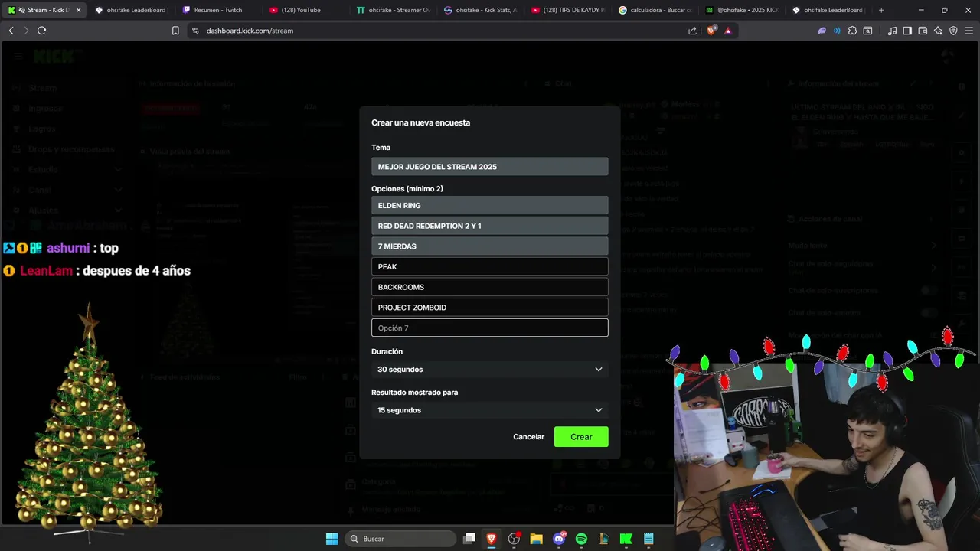Screen dimensions: 980x551
Task: Open File Explorer from the taskbar
Action: click(x=536, y=539)
